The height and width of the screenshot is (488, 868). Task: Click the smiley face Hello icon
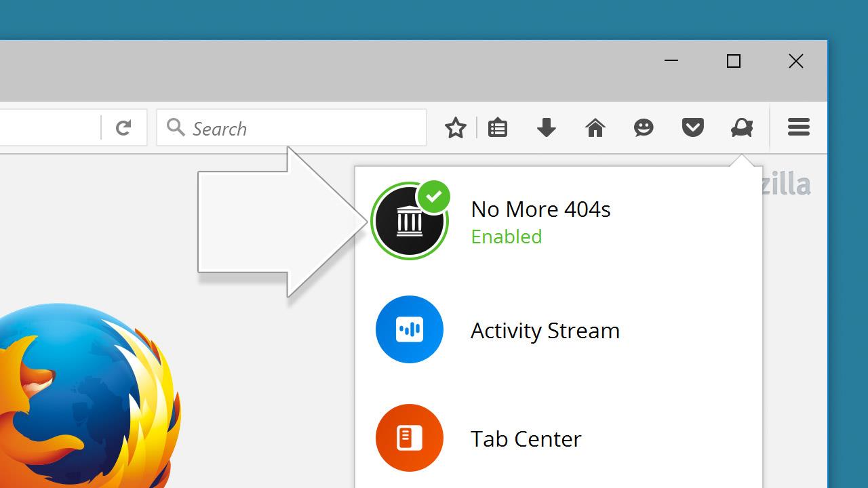pyautogui.click(x=644, y=127)
